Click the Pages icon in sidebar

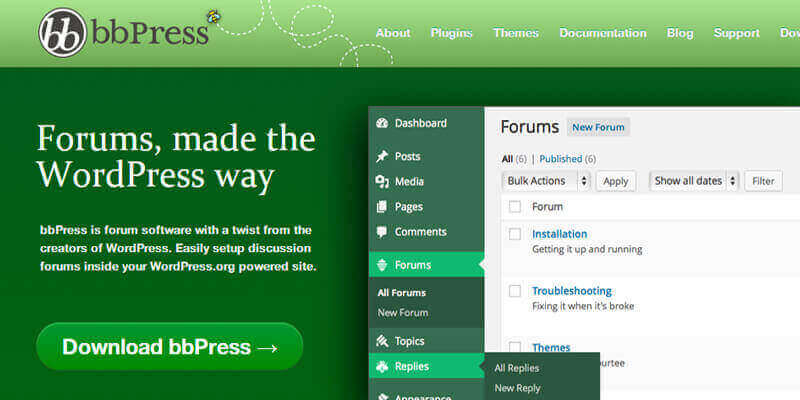pyautogui.click(x=381, y=207)
